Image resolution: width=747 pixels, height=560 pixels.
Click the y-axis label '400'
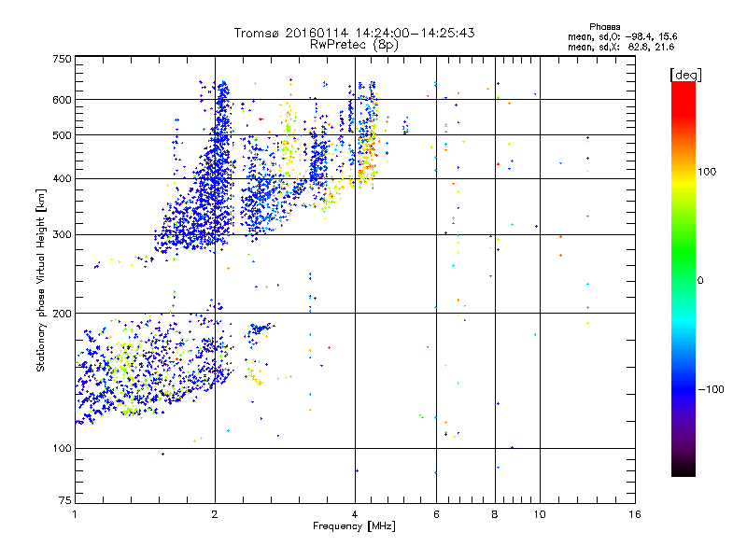click(x=62, y=179)
